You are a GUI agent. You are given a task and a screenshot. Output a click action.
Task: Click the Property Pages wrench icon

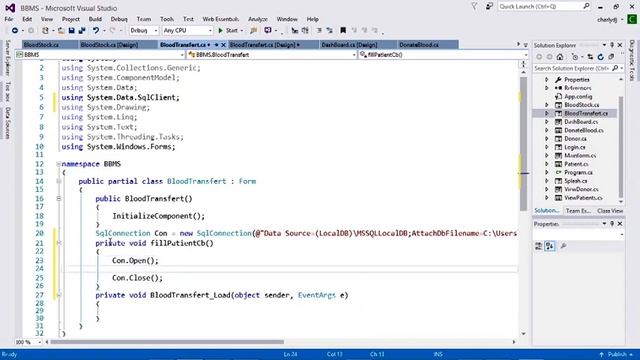tap(563, 246)
